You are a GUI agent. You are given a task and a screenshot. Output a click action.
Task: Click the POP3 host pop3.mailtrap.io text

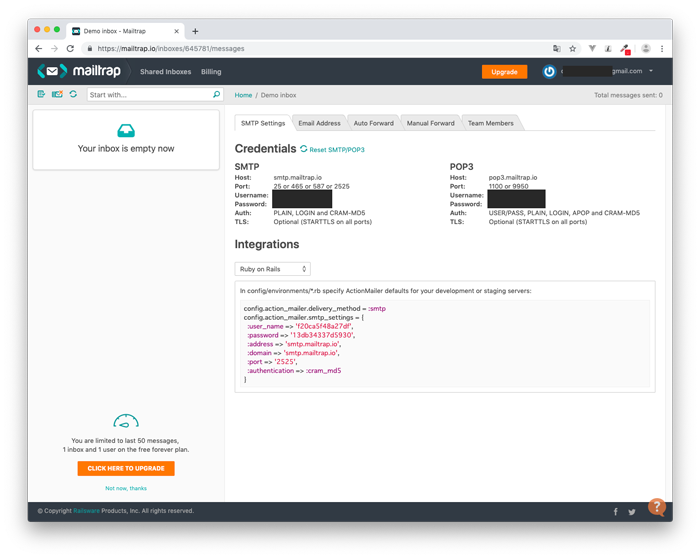(x=513, y=177)
